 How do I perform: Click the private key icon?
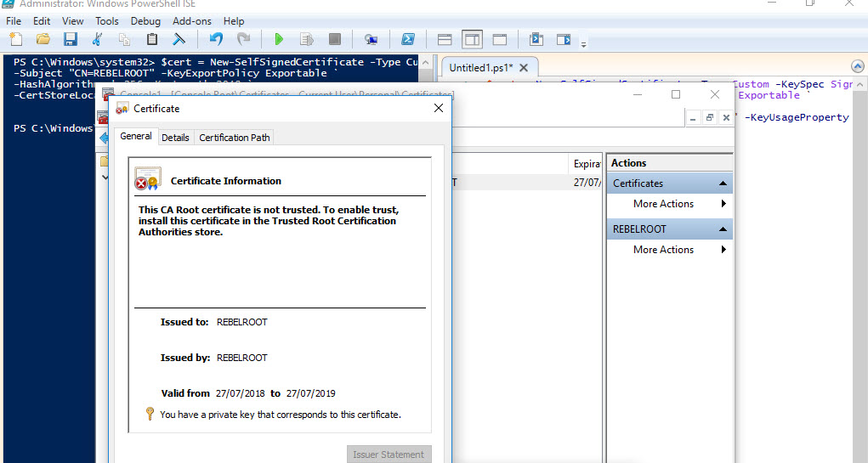pos(150,413)
